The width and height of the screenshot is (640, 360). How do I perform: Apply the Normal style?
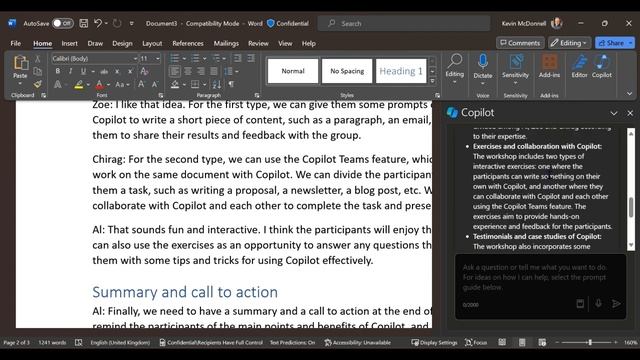[293, 71]
